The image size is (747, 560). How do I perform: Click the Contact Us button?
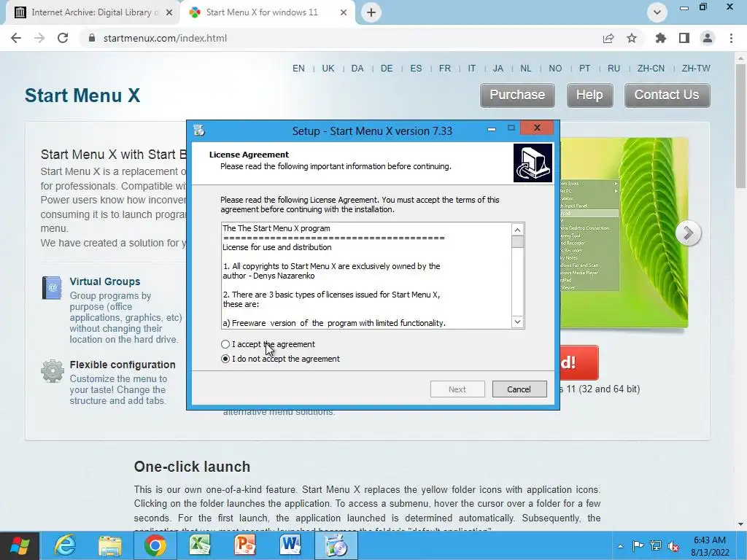click(x=667, y=96)
